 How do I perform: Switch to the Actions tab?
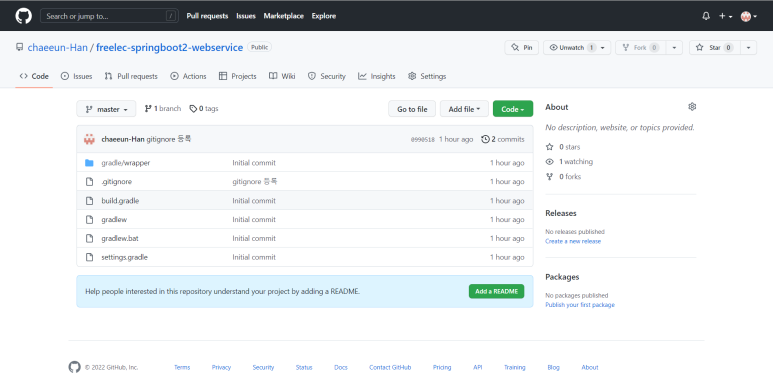pyautogui.click(x=188, y=76)
